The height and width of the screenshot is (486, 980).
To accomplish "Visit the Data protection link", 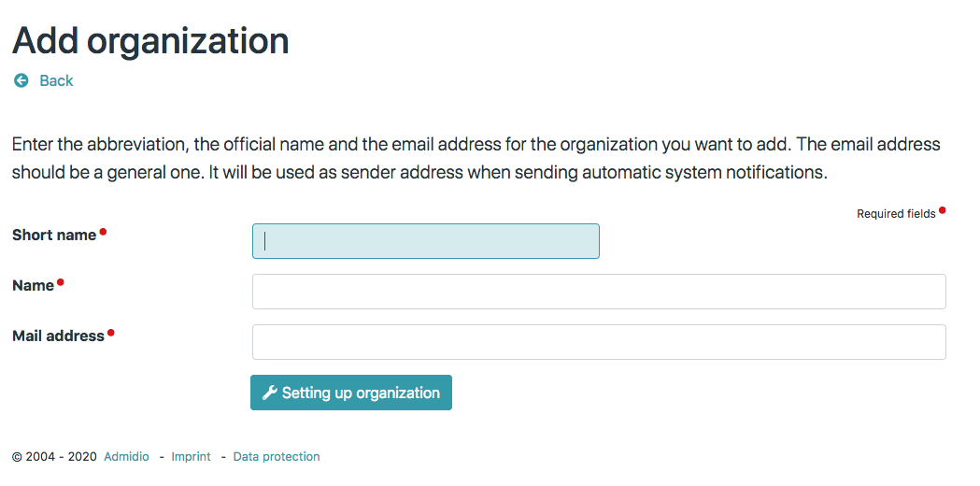I will pyautogui.click(x=277, y=457).
